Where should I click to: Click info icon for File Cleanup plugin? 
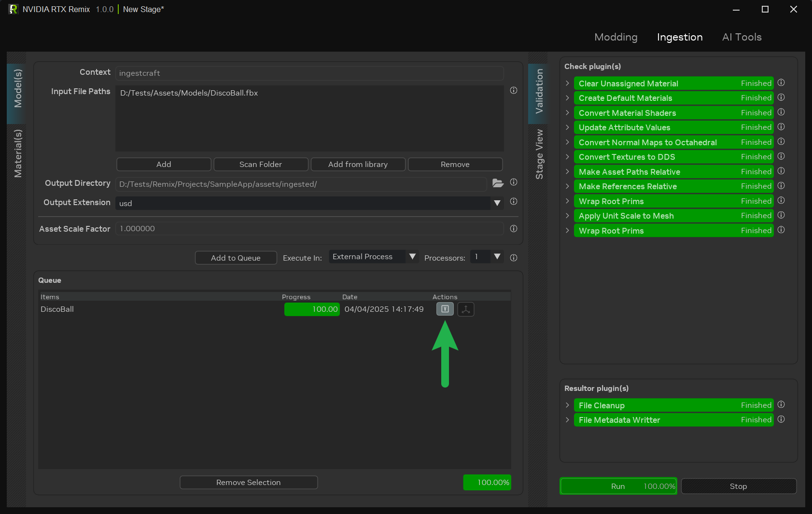point(781,405)
